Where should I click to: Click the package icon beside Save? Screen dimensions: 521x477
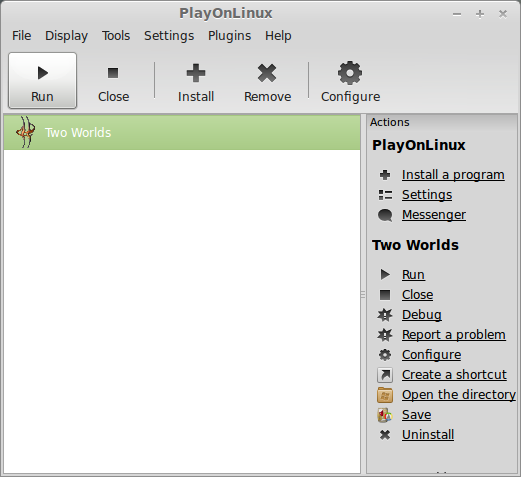point(385,415)
